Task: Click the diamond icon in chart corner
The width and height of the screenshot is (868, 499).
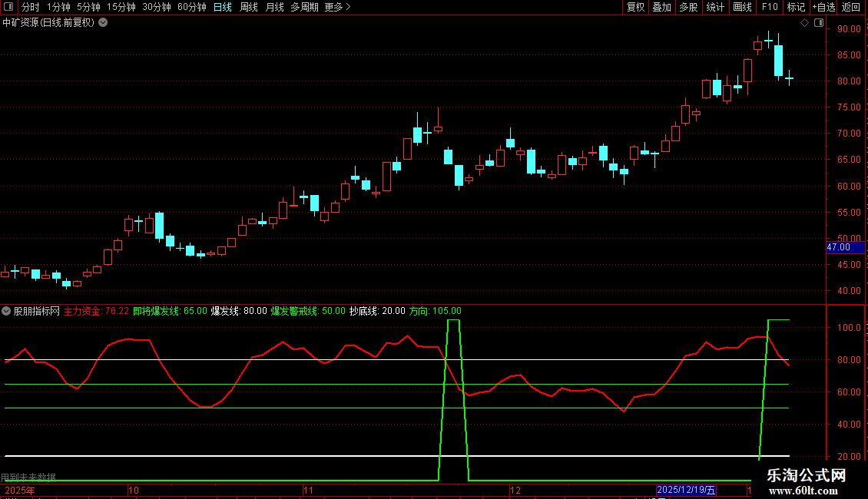Action: (805, 23)
